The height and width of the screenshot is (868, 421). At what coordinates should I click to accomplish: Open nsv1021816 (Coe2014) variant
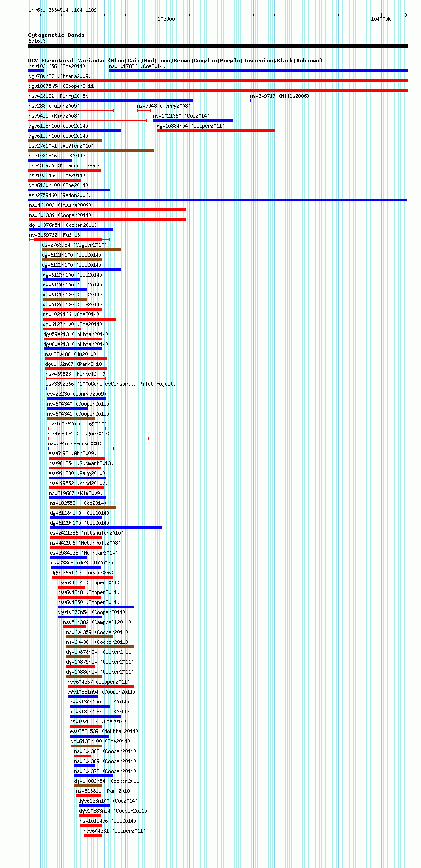pyautogui.click(x=57, y=156)
